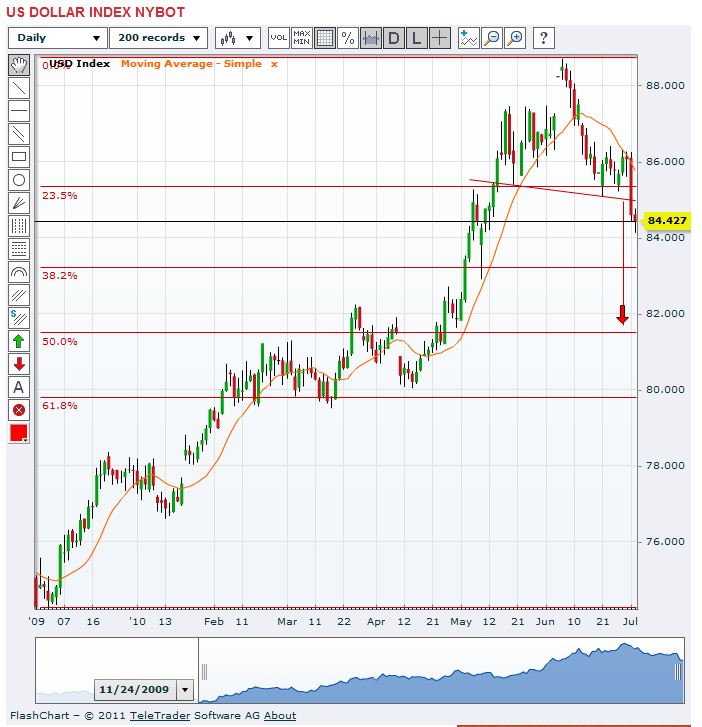This screenshot has width=702, height=727.
Task: Click the 82.000 price axis label
Action: pos(665,313)
